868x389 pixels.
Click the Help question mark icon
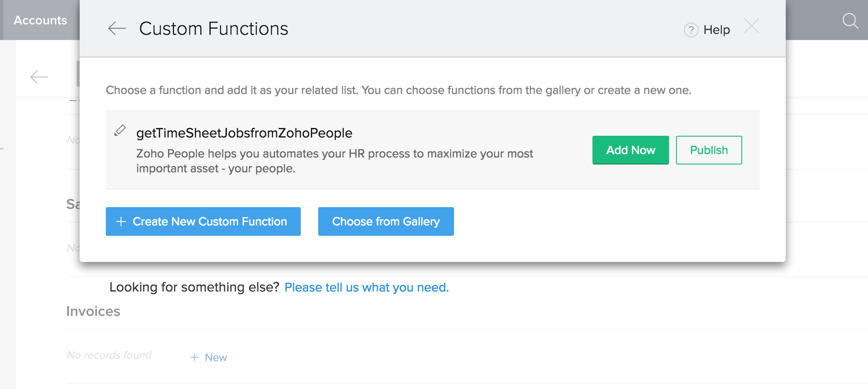(691, 30)
